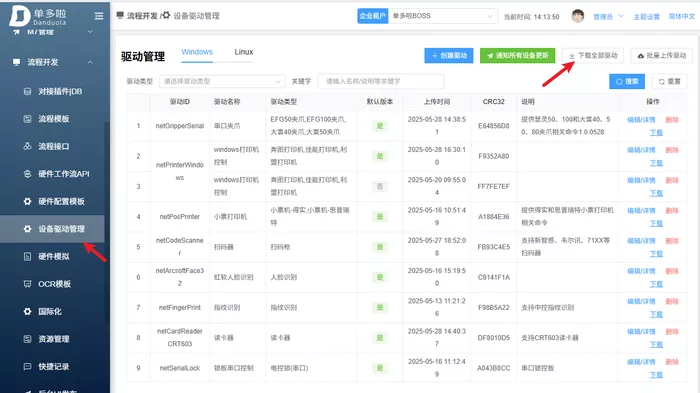Open the 驱动类型 dropdown selector
This screenshot has width=700, height=393.
coord(222,81)
